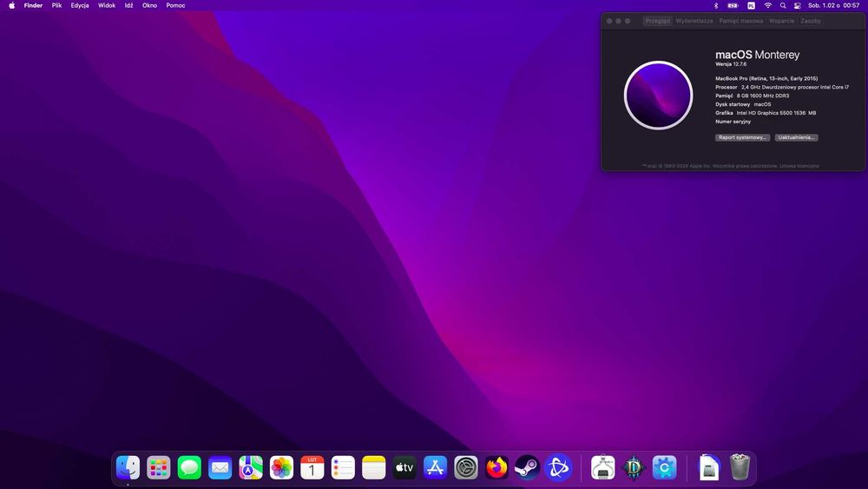Image resolution: width=868 pixels, height=489 pixels.
Task: Click the Bluetooth status icon
Action: 716,5
